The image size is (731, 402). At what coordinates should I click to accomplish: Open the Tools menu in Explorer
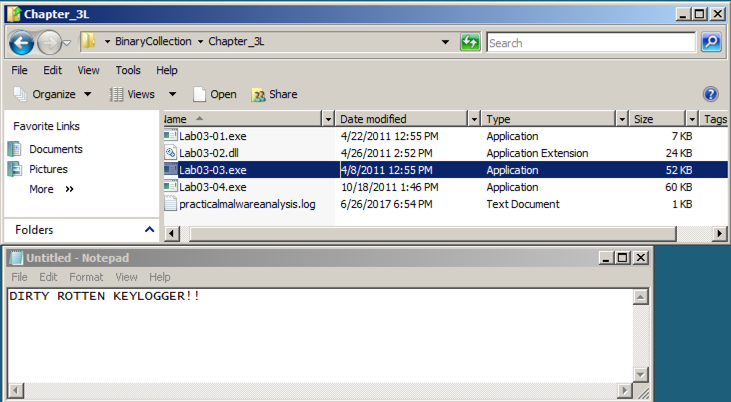(x=128, y=70)
